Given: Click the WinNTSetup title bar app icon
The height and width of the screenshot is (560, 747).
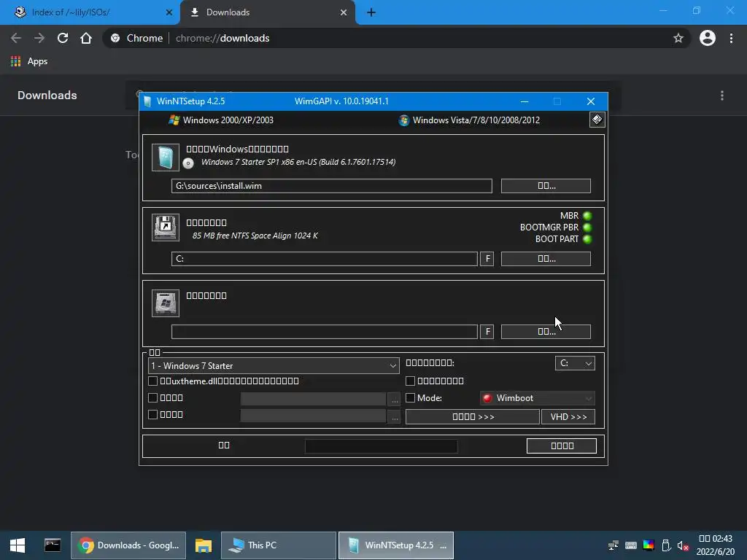Looking at the screenshot, I should pyautogui.click(x=147, y=101).
